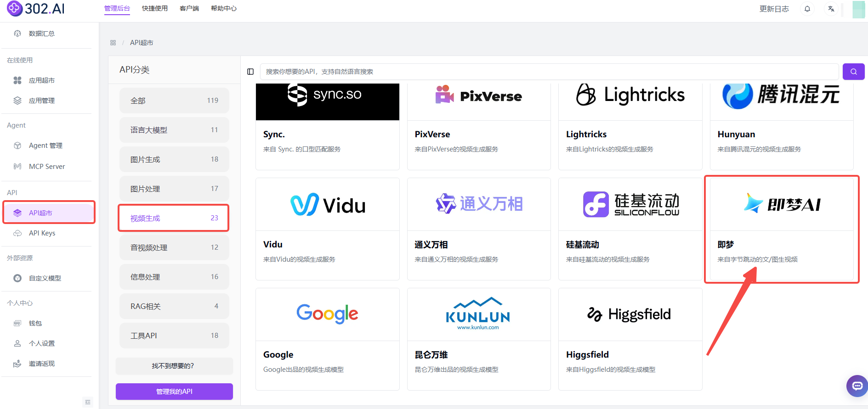
Task: Click the 自定义模型 icon
Action: coord(17,278)
